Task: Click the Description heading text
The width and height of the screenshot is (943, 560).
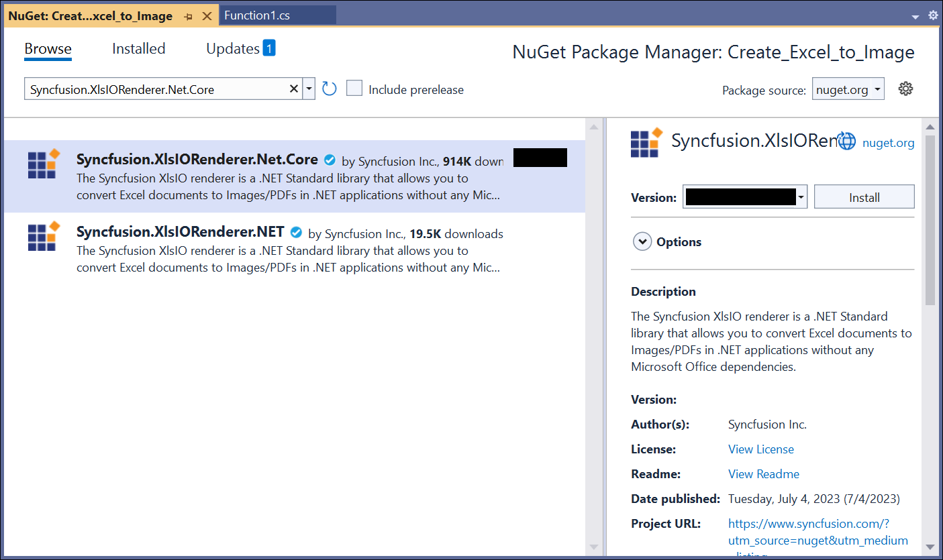Action: pos(663,292)
